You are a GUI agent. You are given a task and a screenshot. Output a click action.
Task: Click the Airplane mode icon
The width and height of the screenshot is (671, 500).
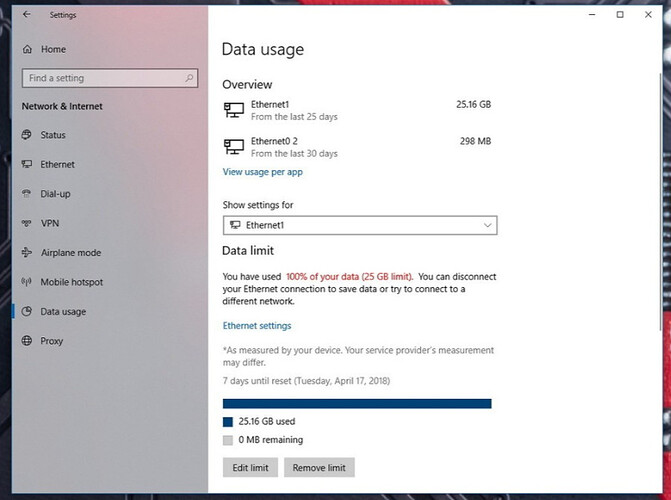(27, 253)
